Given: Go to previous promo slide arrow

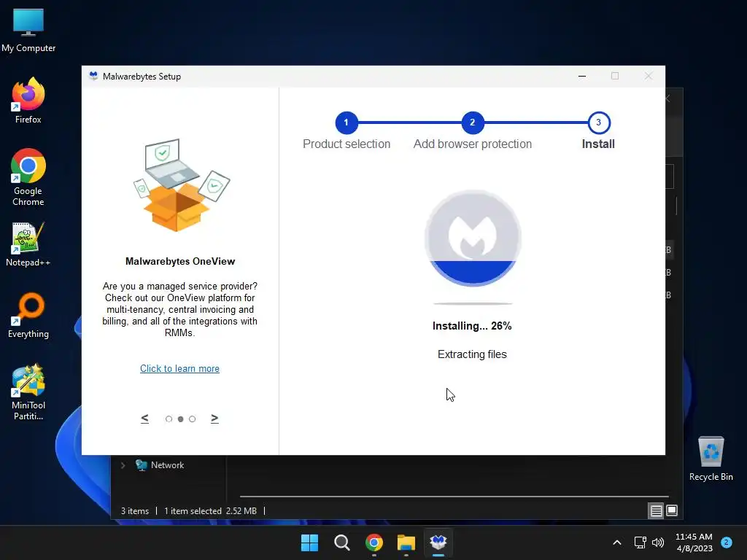Looking at the screenshot, I should click(145, 418).
